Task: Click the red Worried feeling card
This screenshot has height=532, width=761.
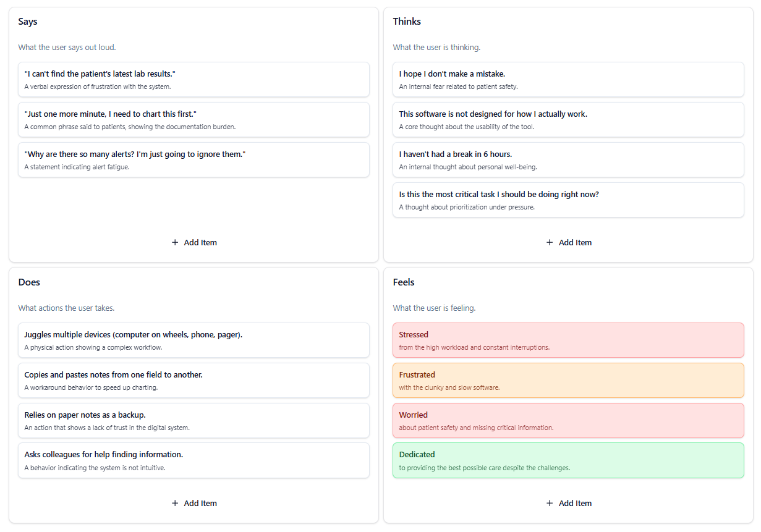Action: 568,421
